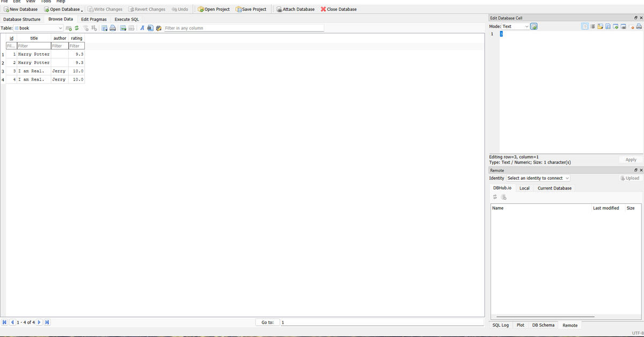Focus the Go to record number field

tap(382, 323)
